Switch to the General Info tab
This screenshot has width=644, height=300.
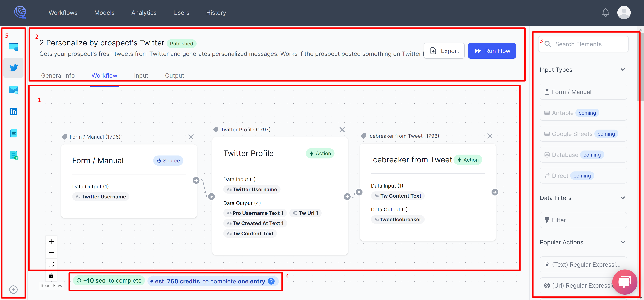58,75
